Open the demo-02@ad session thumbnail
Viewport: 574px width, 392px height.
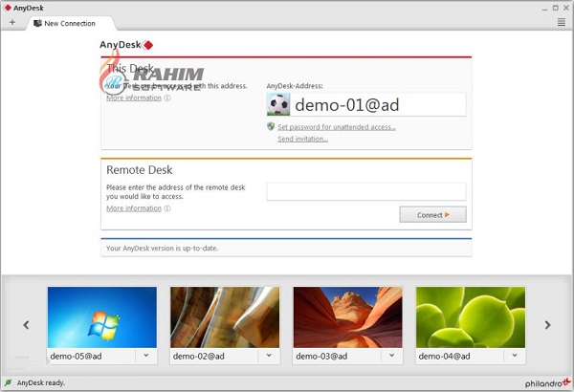[225, 317]
